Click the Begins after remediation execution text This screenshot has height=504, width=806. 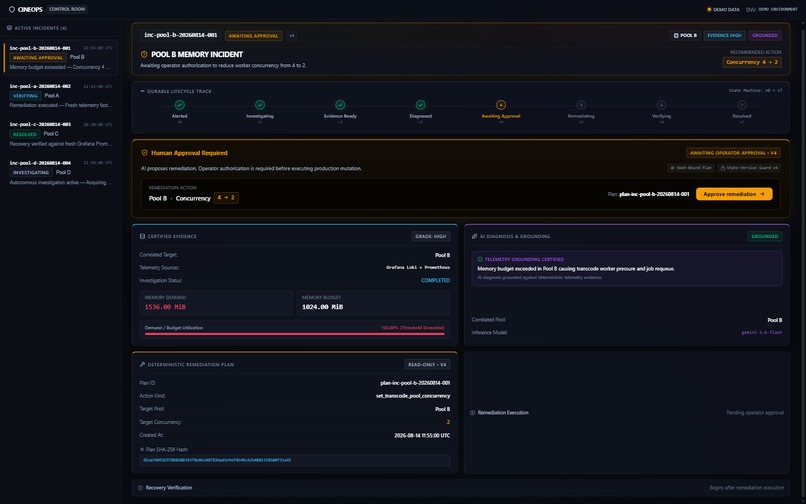click(x=746, y=488)
